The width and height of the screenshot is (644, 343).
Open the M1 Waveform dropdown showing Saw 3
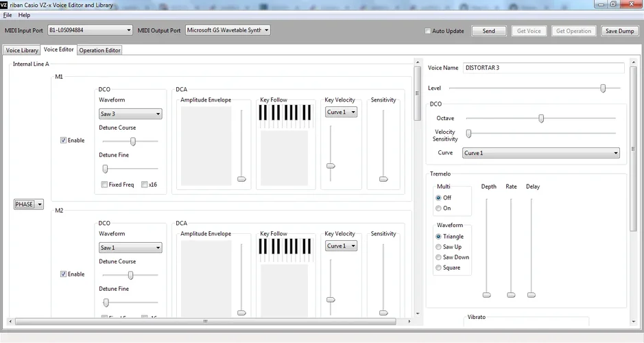pos(130,114)
